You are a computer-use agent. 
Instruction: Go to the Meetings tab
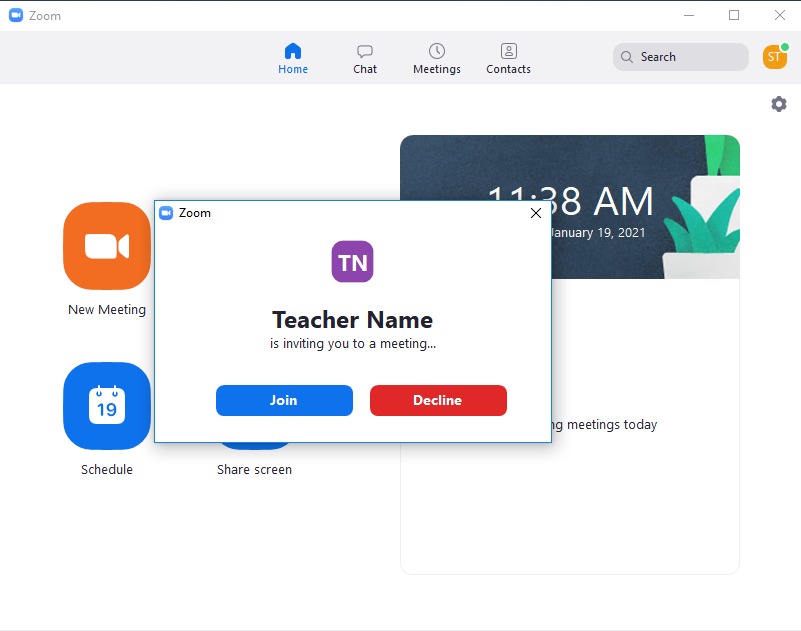[437, 59]
